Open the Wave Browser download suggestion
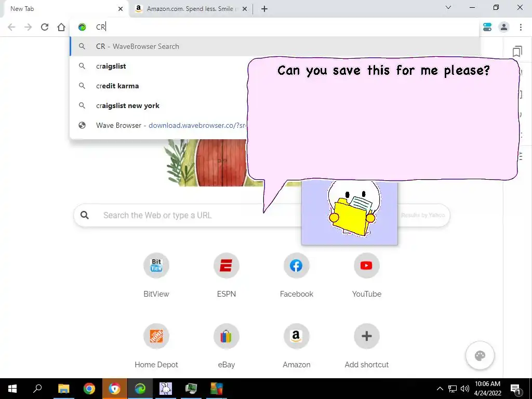The image size is (532, 399). click(158, 125)
